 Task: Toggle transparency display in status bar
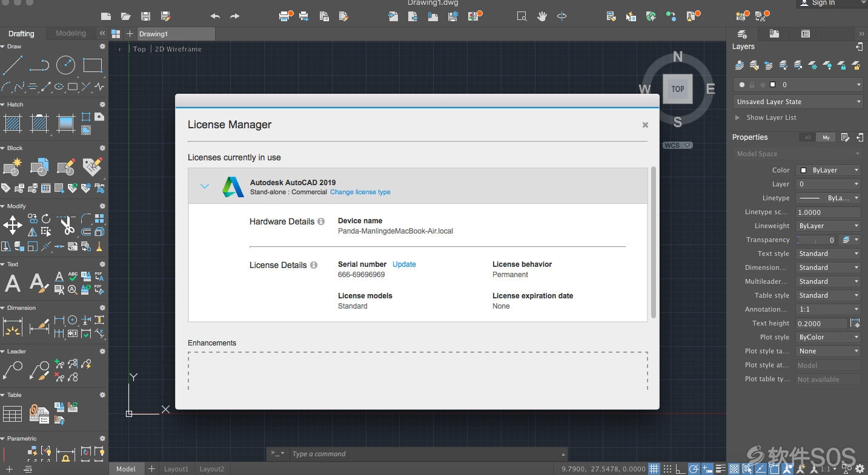734,468
